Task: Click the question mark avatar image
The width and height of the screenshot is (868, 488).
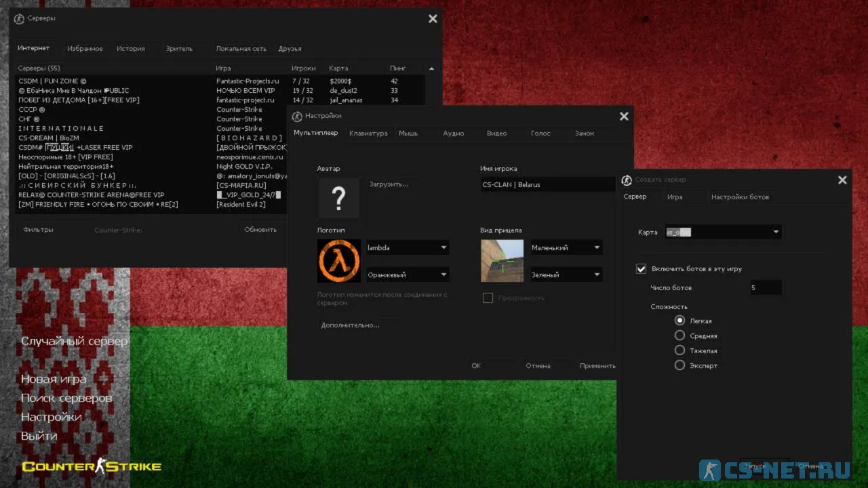Action: coord(338,198)
